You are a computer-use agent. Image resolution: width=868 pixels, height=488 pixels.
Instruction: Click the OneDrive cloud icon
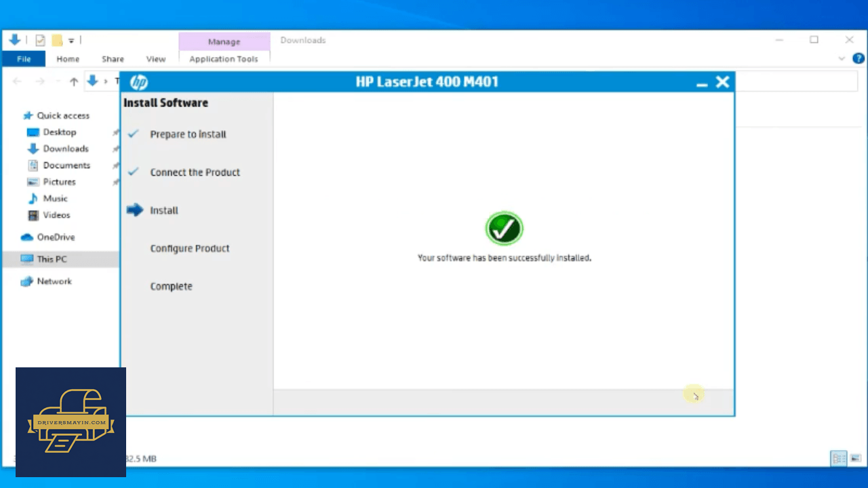(27, 237)
